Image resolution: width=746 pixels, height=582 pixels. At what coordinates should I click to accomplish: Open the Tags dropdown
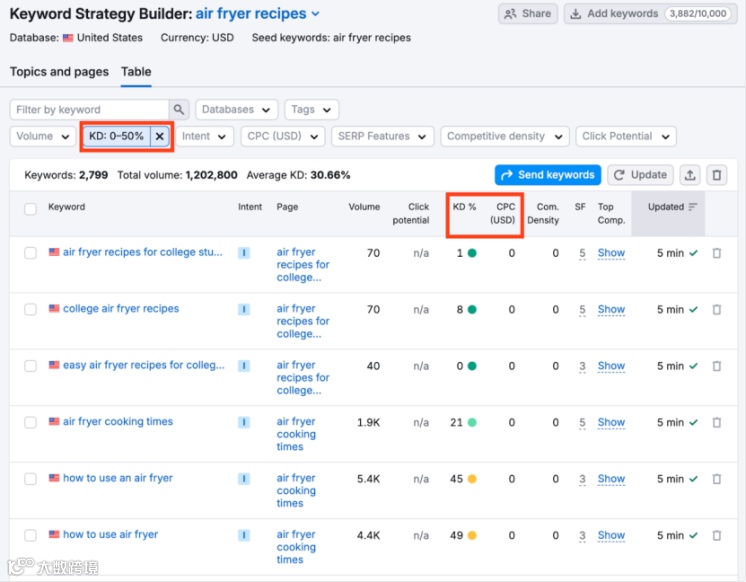(312, 110)
